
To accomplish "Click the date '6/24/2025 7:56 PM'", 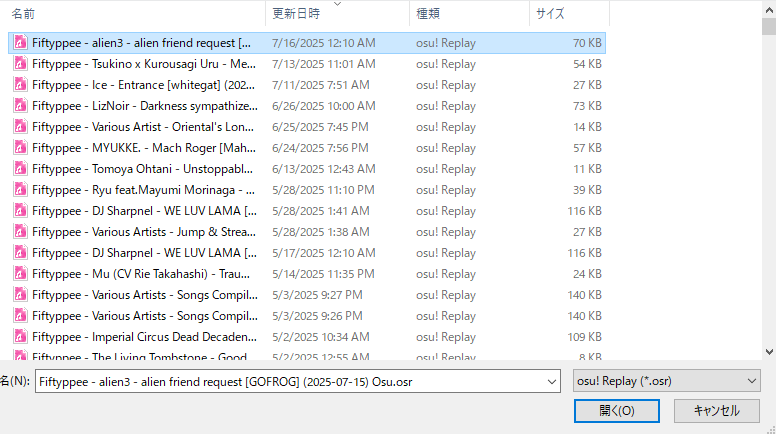I will tap(320, 148).
